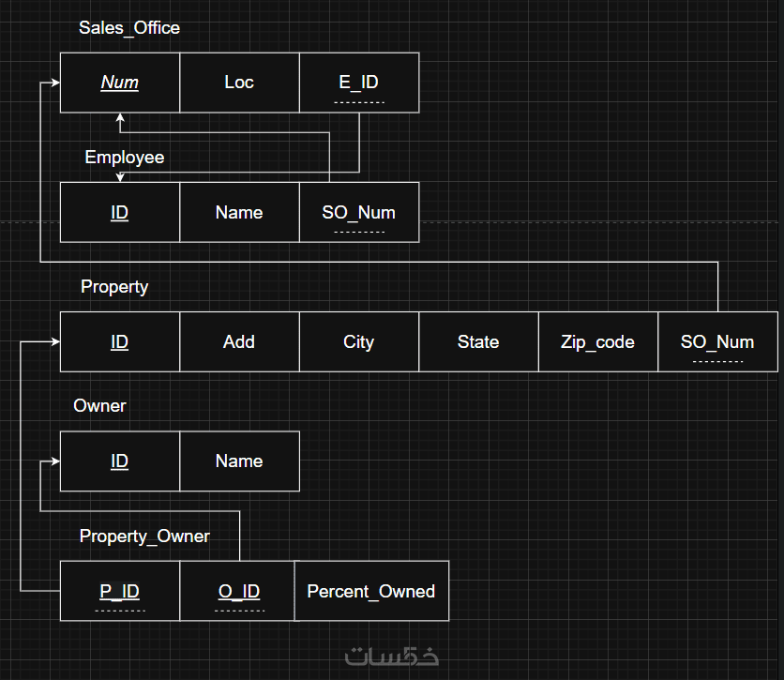Image resolution: width=784 pixels, height=680 pixels.
Task: Select the Employee table's ID cell
Action: [119, 213]
